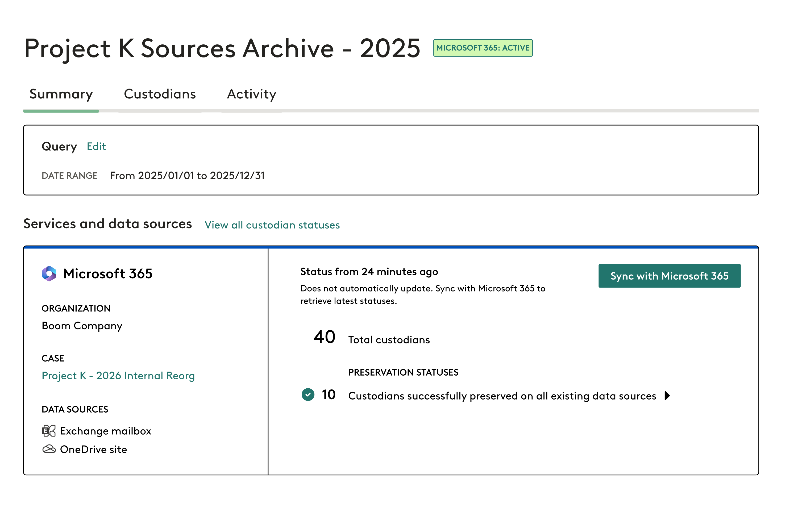Click the Exchange mailbox data source label
The height and width of the screenshot is (532, 798).
coord(106,431)
